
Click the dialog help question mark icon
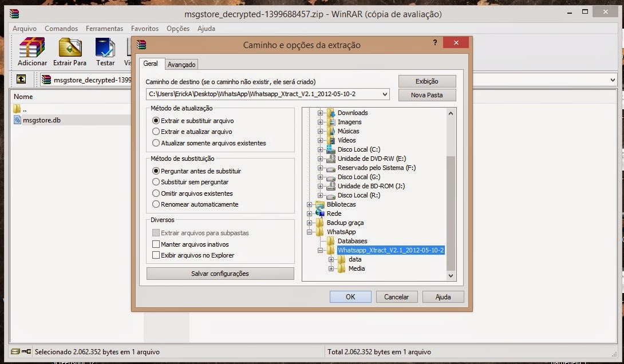[435, 42]
